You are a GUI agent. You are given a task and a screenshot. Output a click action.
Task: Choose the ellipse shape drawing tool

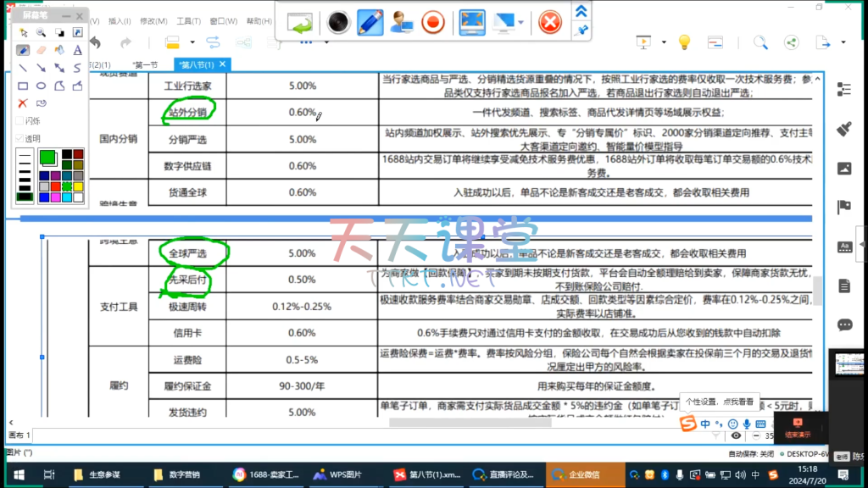coord(41,86)
